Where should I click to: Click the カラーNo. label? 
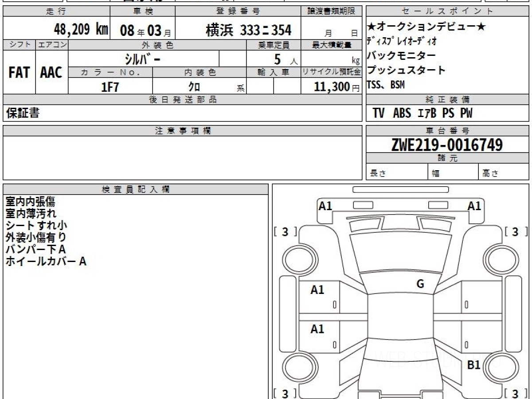pos(110,72)
